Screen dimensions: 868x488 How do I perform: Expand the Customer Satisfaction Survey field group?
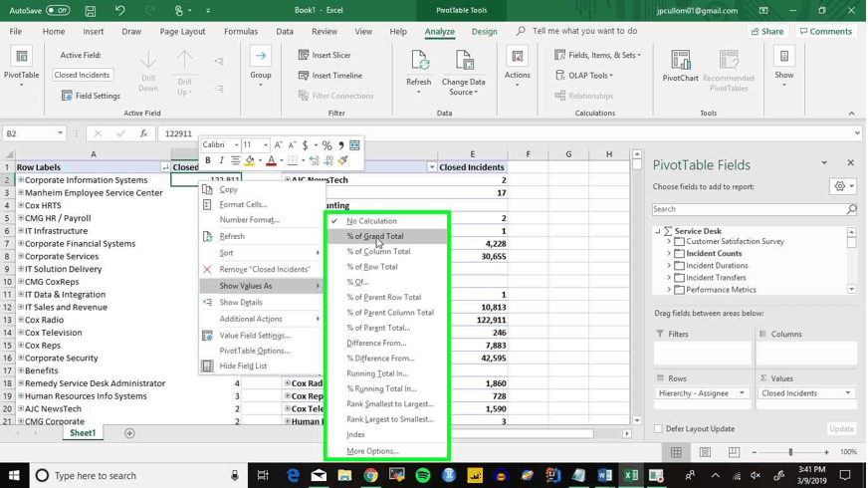pos(669,241)
